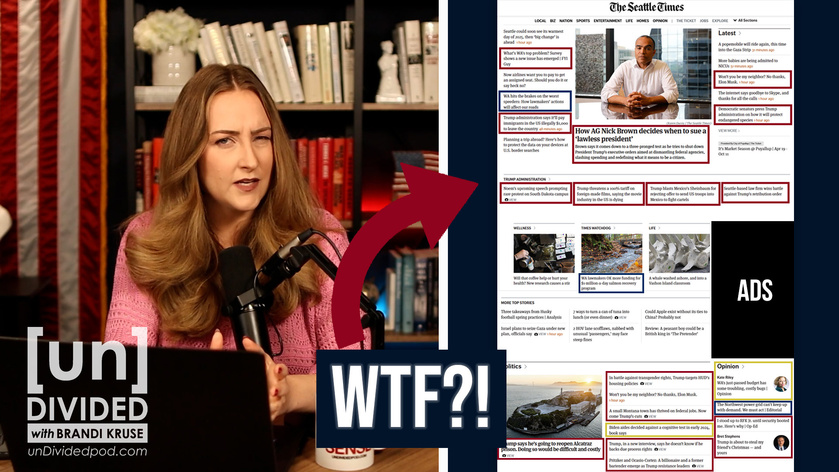
Task: Select OPINION in the top navigation
Action: click(660, 21)
